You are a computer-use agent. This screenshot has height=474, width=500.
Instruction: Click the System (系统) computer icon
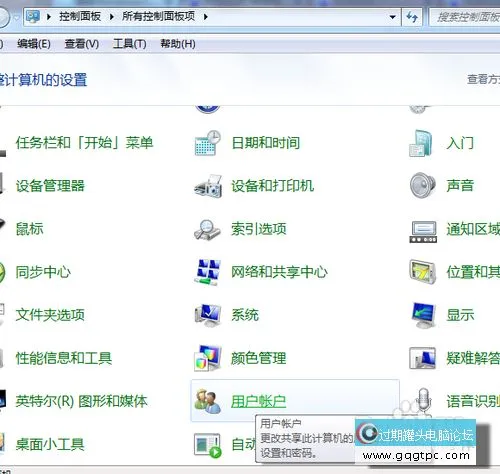click(208, 315)
